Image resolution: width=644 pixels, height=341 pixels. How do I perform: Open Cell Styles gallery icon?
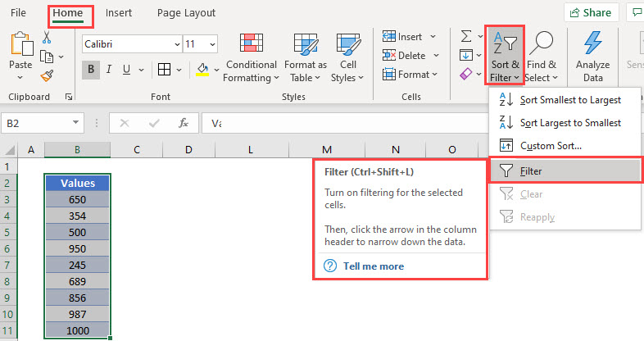348,44
